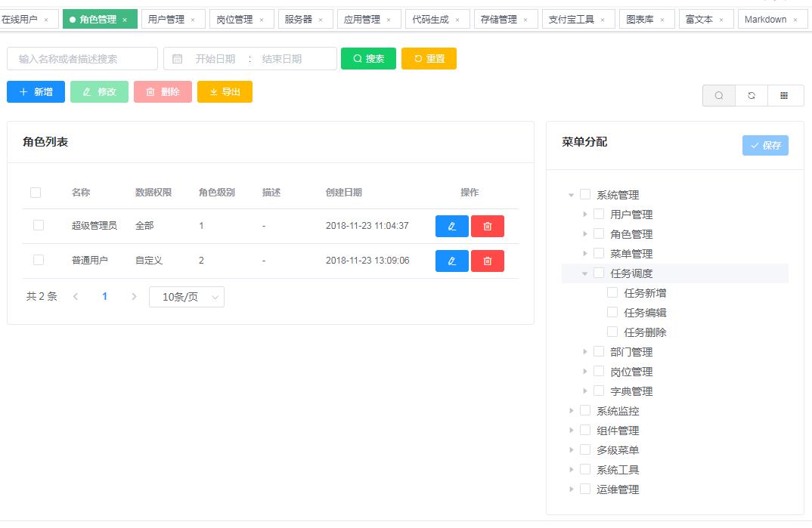Expand the 菜单管理 tree node
Screen dimensions: 812x528
point(584,253)
